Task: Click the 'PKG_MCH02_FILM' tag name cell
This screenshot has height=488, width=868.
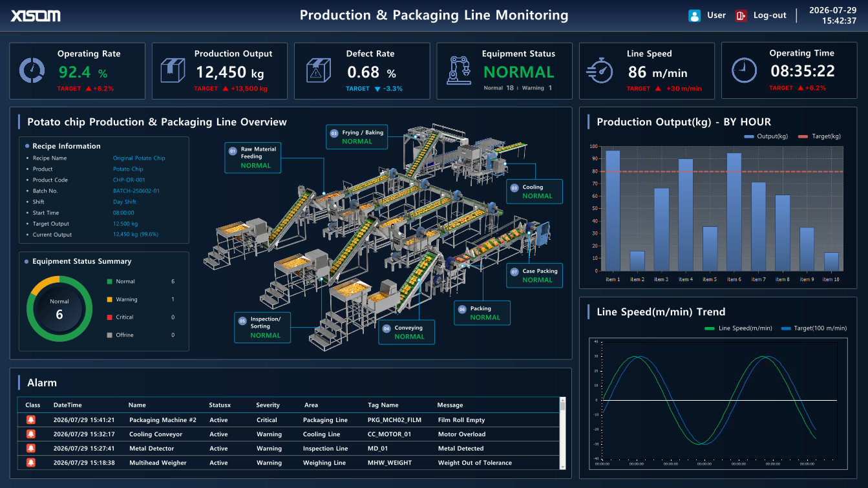Action: pyautogui.click(x=394, y=420)
